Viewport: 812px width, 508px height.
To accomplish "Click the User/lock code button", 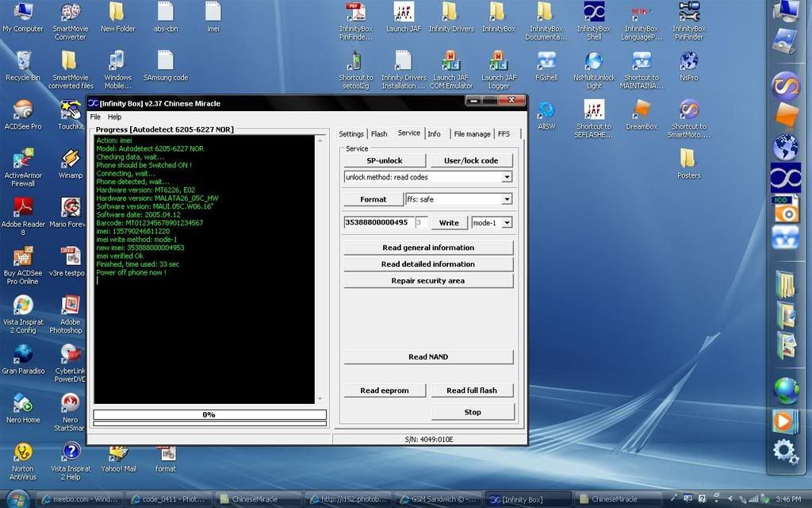I will click(x=471, y=160).
